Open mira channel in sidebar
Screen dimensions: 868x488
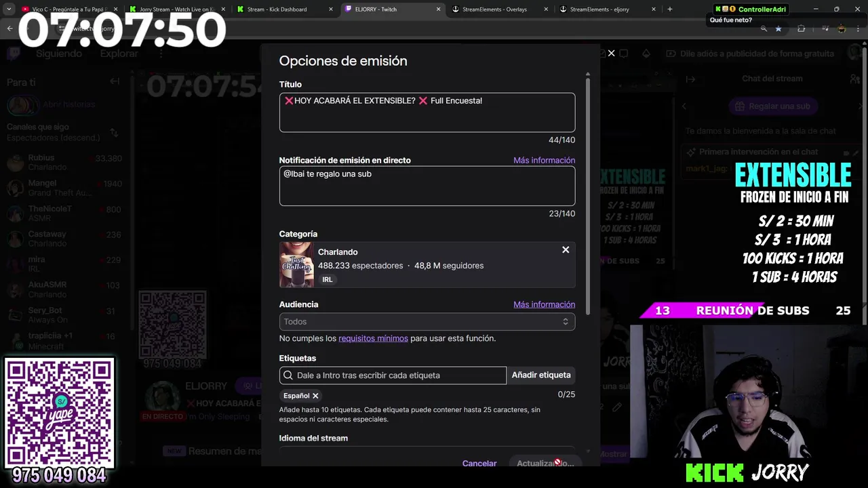point(65,264)
